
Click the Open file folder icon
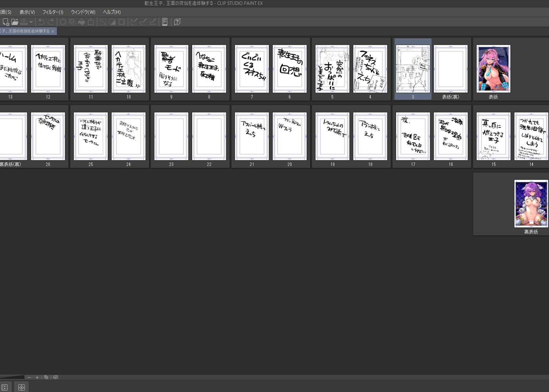click(x=15, y=22)
